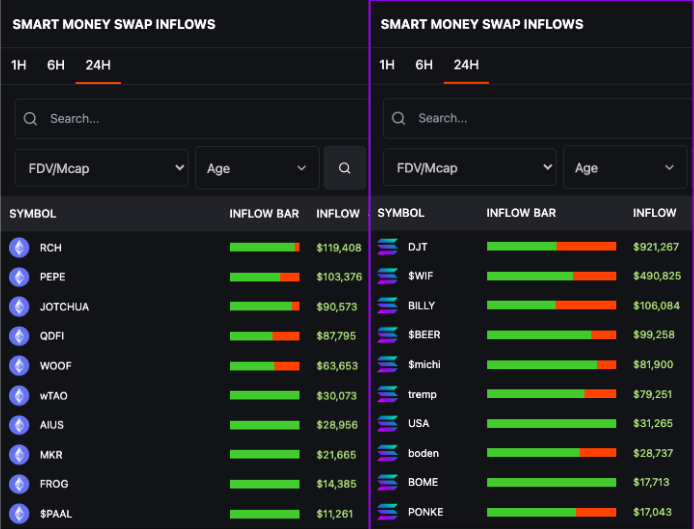
Task: Click the boden symbol name
Action: point(424,453)
